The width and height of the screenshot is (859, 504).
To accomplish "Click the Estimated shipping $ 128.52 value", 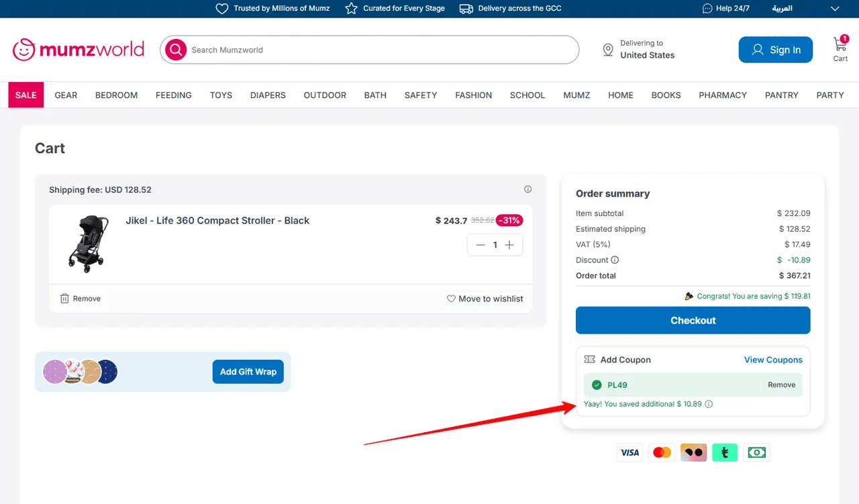I will 795,229.
